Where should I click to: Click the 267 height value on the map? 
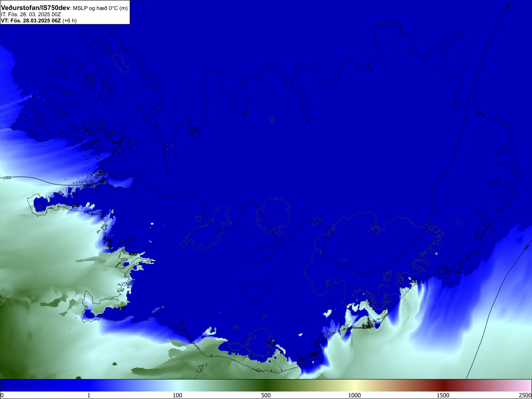pyautogui.click(x=414, y=281)
